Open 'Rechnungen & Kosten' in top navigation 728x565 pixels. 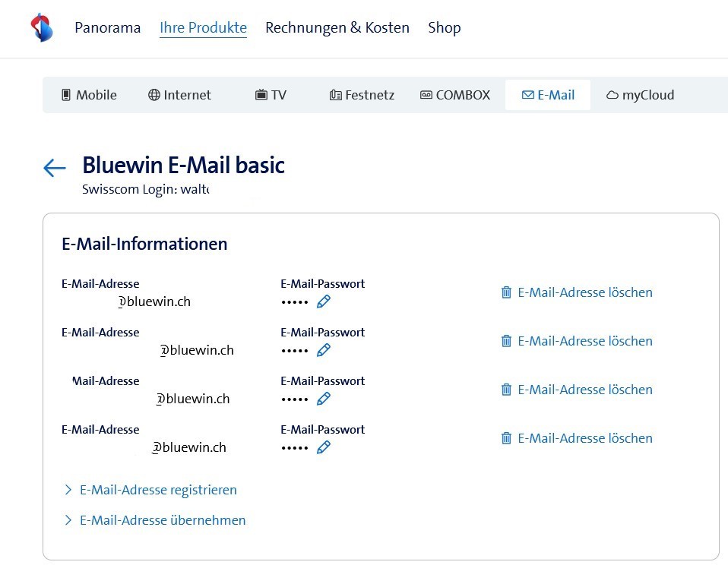[337, 28]
